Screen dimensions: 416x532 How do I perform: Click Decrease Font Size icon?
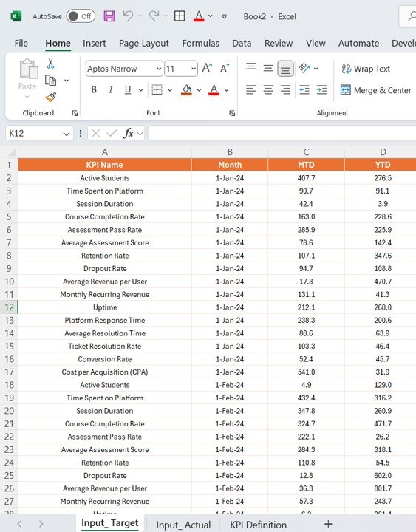[x=225, y=68]
